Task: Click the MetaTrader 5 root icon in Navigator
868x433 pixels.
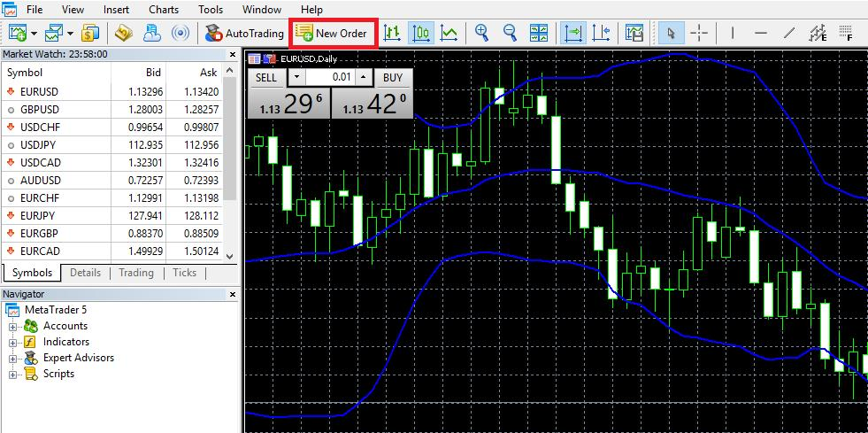Action: coord(12,310)
